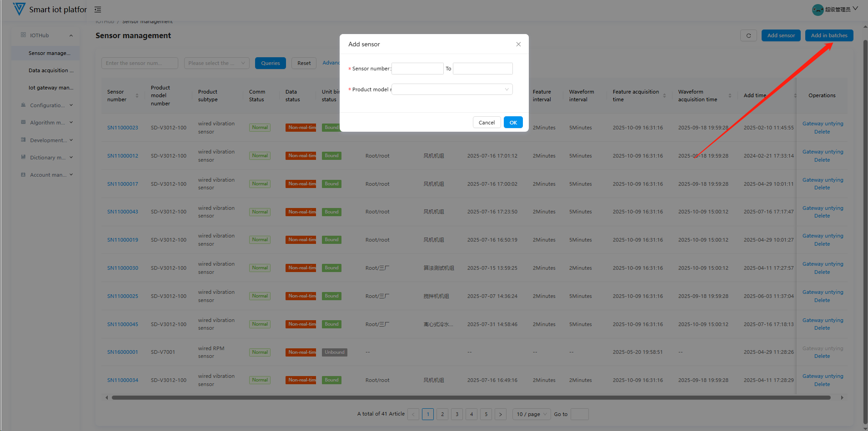
Task: Click Non-real-time tag for SN11000025
Action: point(301,296)
